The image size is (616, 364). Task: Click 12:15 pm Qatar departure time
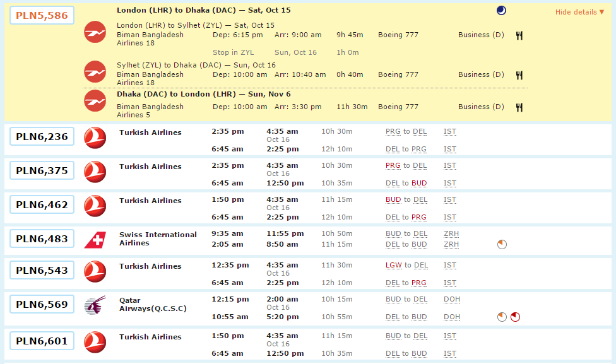tap(230, 299)
